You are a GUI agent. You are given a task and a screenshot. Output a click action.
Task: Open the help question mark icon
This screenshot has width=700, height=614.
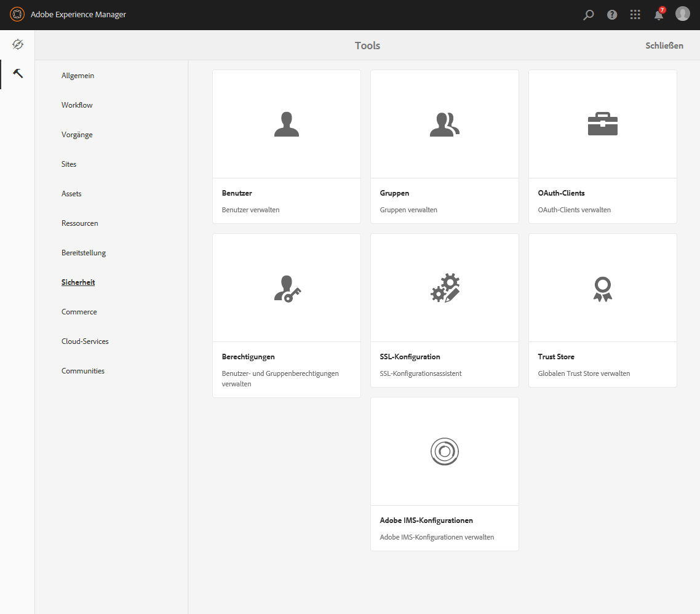[612, 15]
